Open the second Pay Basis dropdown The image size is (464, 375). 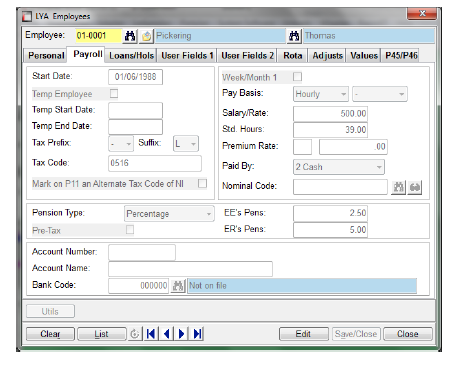(x=380, y=94)
